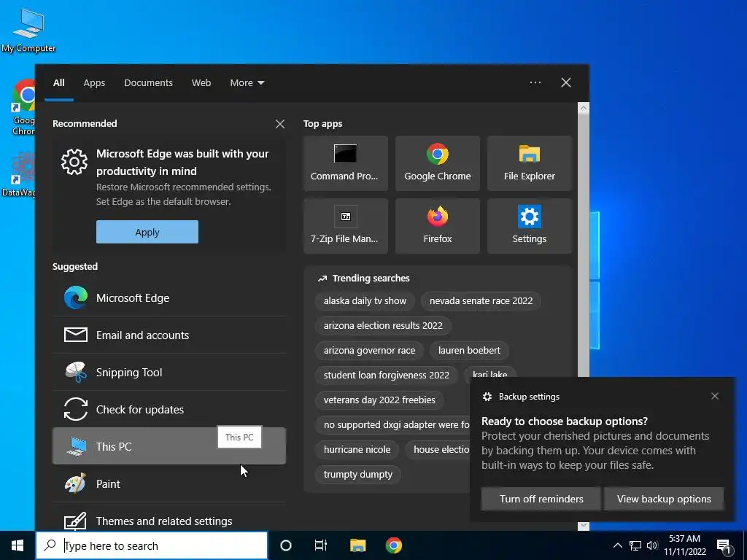Open 7-Zip File Manager tile
Image resolution: width=747 pixels, height=560 pixels.
[345, 226]
